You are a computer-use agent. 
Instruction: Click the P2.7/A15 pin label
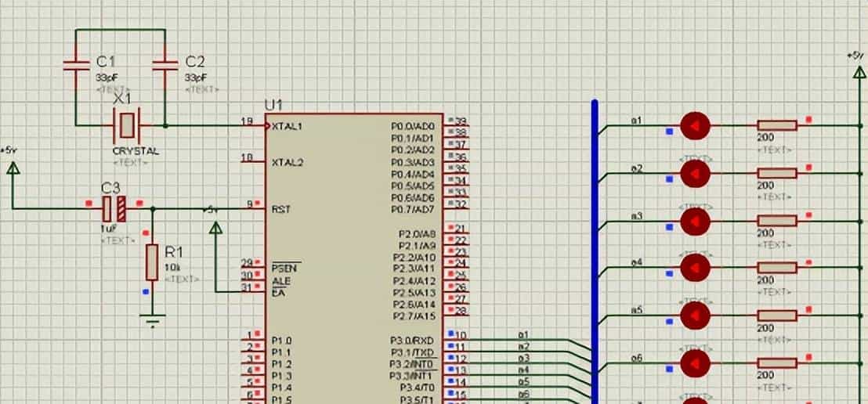pos(414,316)
